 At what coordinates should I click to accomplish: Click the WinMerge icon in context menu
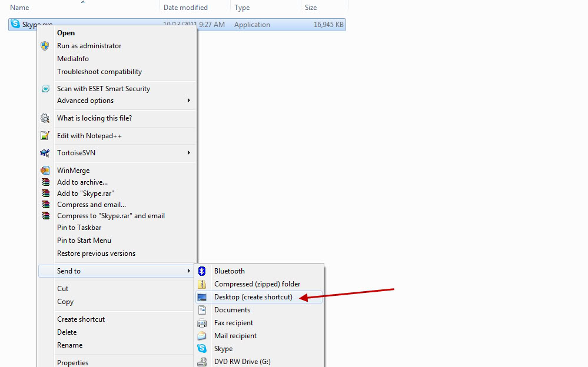[45, 170]
